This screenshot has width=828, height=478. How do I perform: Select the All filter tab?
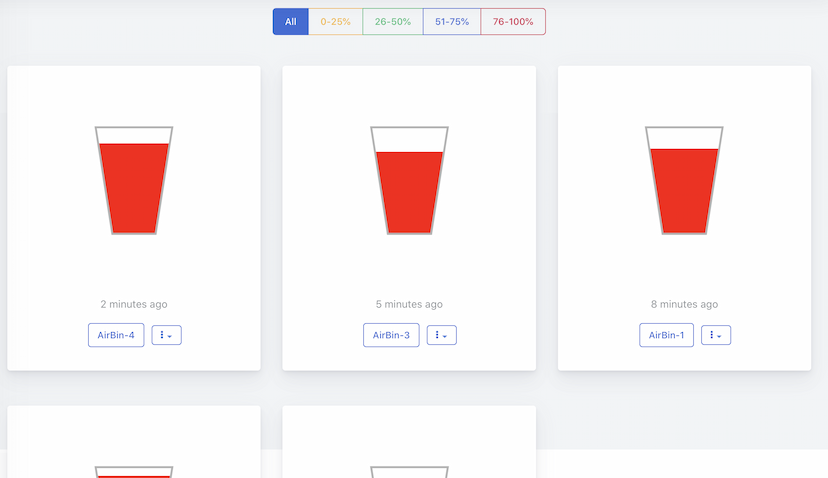click(290, 22)
